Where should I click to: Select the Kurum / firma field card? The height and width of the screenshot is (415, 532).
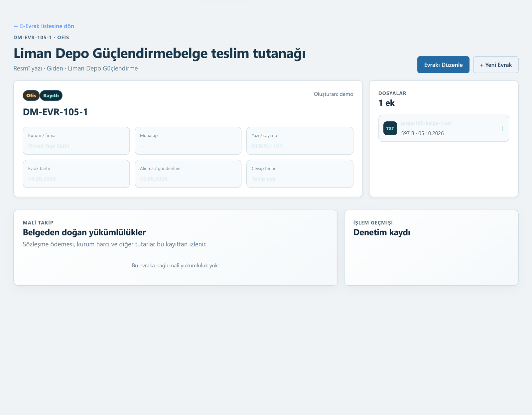76,141
